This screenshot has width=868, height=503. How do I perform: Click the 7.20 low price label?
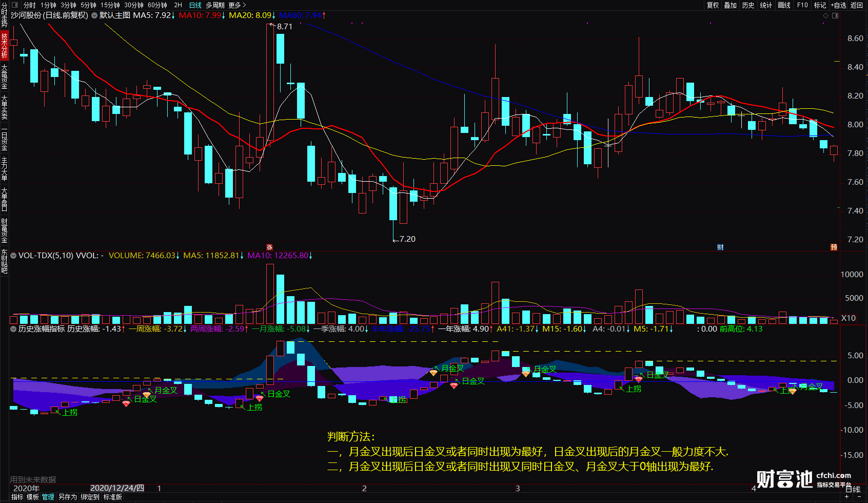coord(407,239)
